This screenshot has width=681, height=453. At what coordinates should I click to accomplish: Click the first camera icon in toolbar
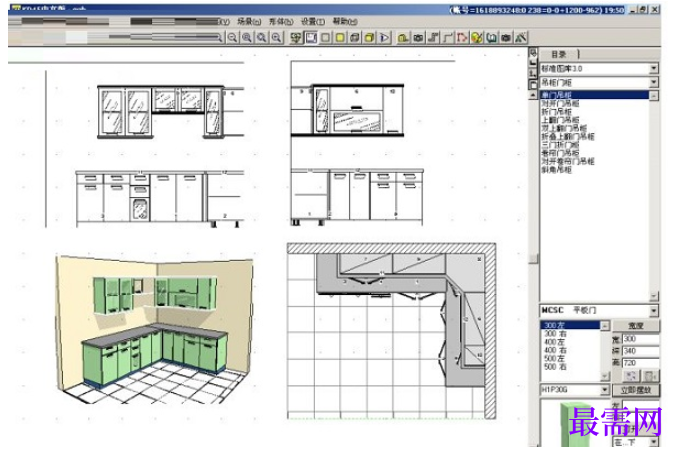[x=418, y=38]
